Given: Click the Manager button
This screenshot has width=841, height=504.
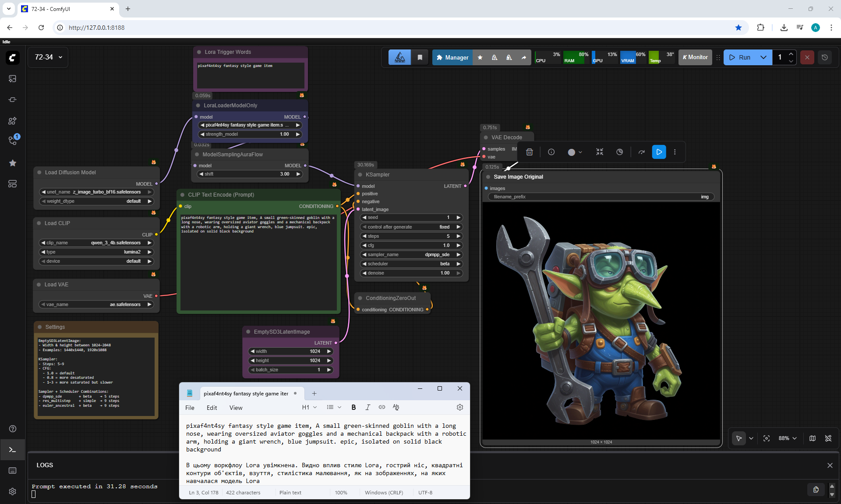Looking at the screenshot, I should (452, 57).
